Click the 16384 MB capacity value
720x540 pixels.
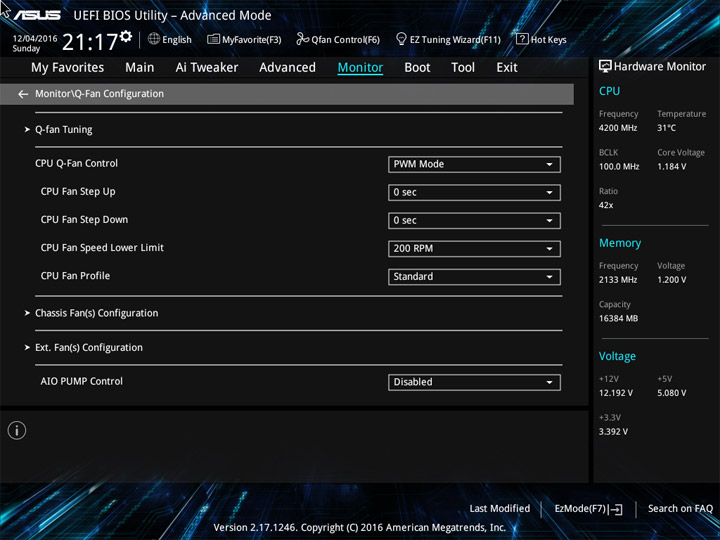tap(618, 318)
